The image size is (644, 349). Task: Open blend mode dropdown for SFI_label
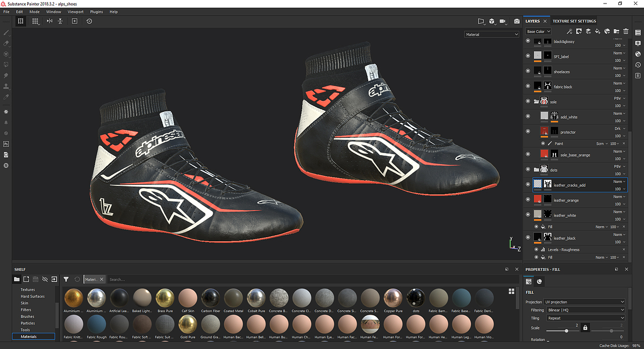click(x=619, y=53)
